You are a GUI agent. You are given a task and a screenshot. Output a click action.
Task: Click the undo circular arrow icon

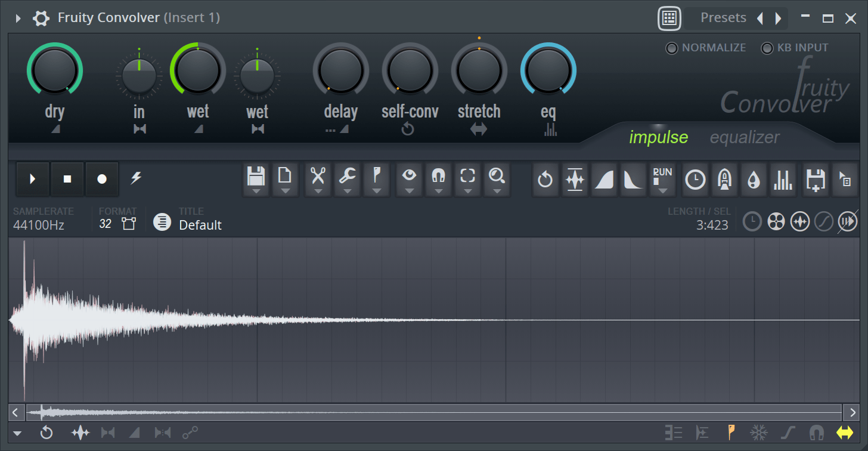pos(545,180)
